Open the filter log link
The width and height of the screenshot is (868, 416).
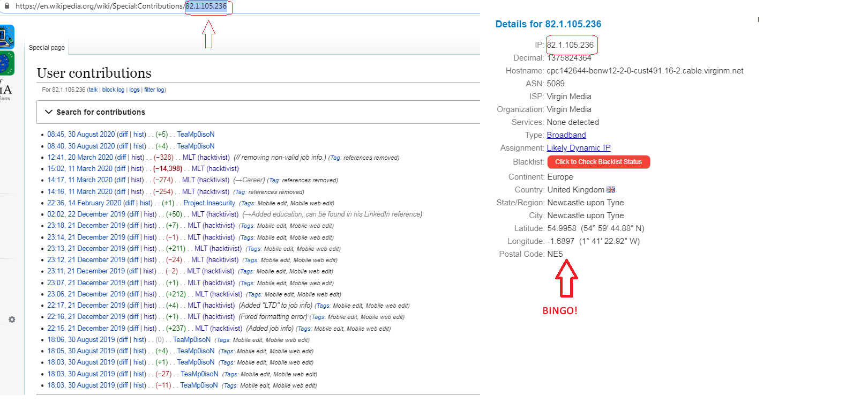(154, 90)
